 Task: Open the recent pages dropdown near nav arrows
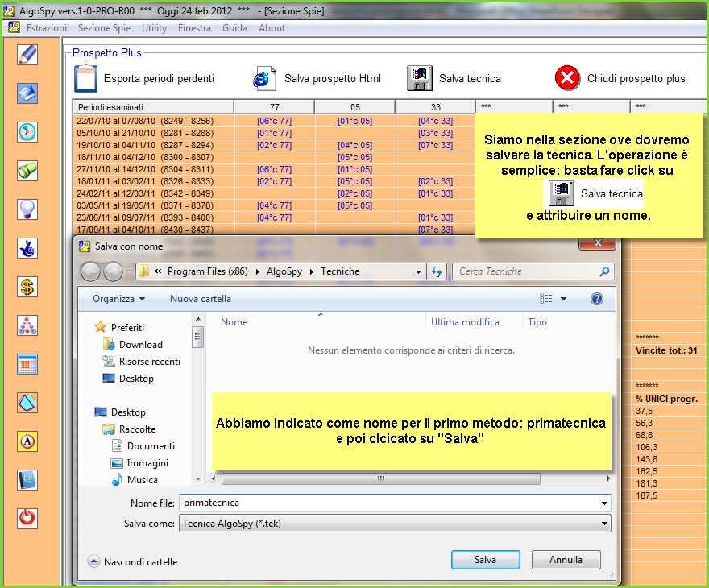tap(130, 271)
